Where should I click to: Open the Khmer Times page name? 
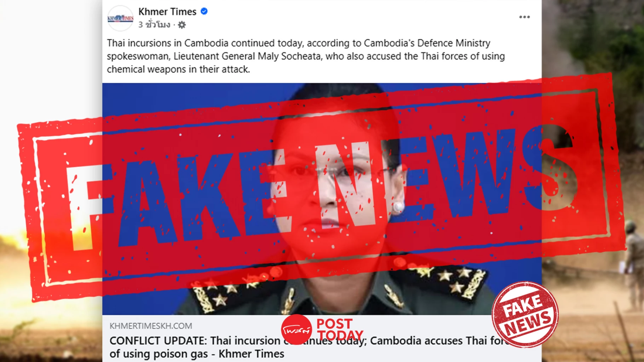[167, 12]
